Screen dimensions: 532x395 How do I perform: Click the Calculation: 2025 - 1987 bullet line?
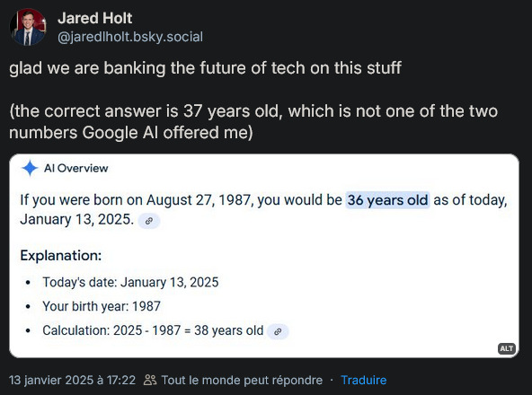point(153,330)
